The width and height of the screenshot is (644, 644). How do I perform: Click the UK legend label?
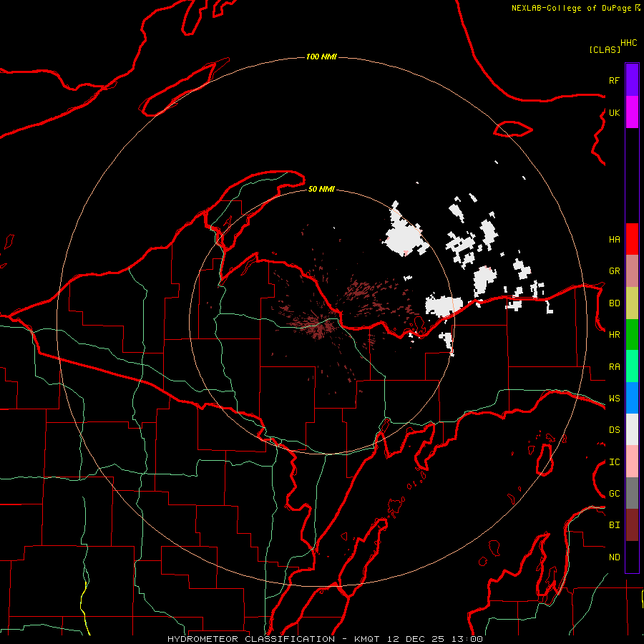614,112
